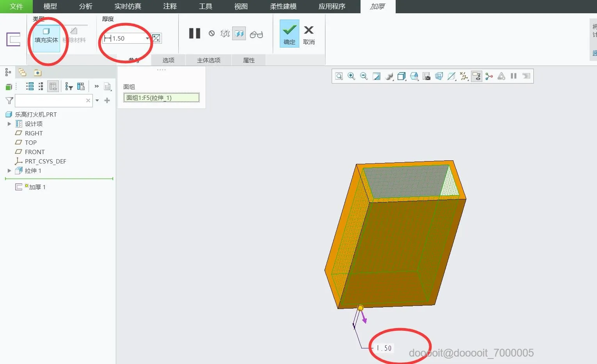The width and height of the screenshot is (597, 364).
Task: Click the Zoom In magnifier icon
Action: pyautogui.click(x=352, y=76)
